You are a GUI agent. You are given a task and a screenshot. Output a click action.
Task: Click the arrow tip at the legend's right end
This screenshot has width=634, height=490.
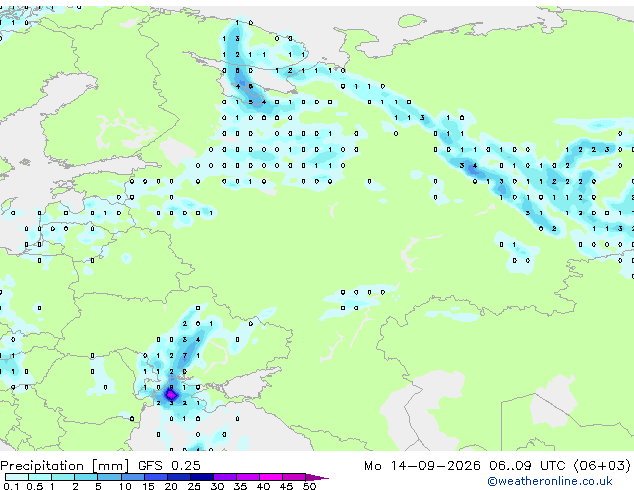(317, 477)
